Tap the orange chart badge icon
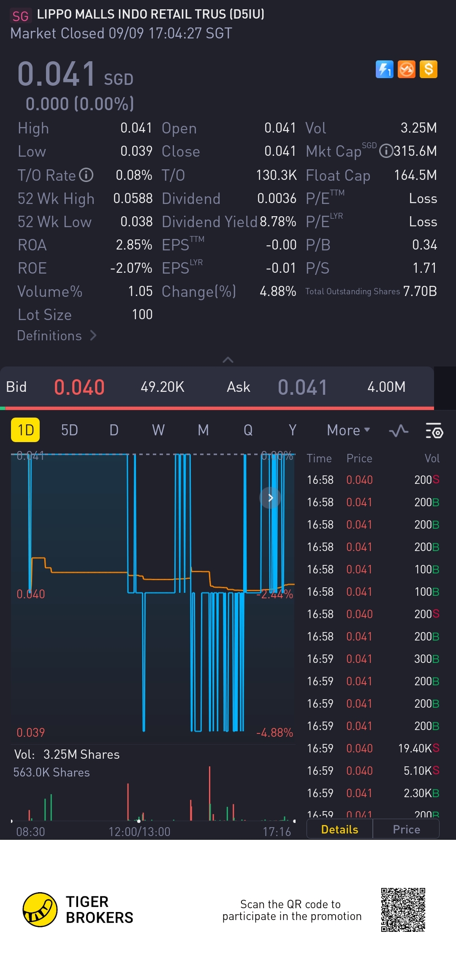This screenshot has height=980, width=456. (407, 69)
